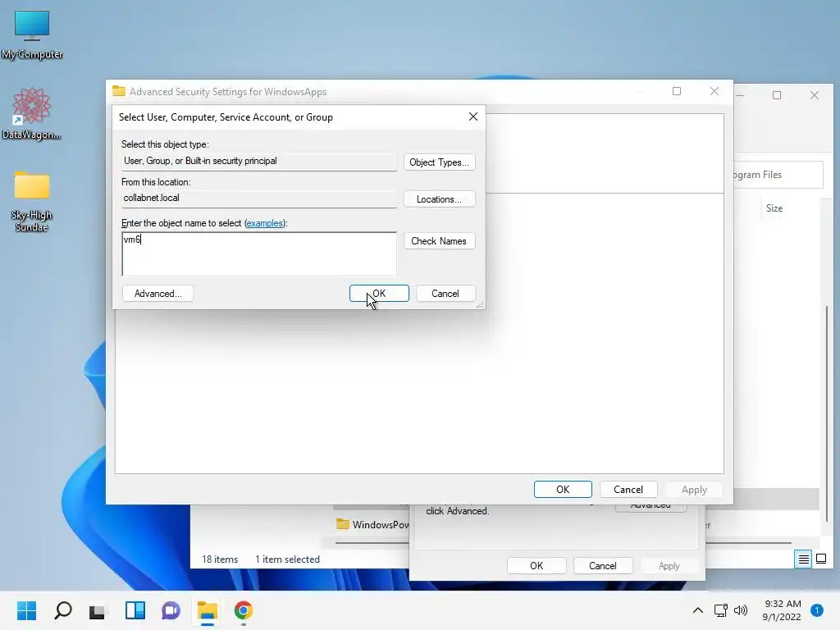Viewport: 840px width, 630px height.
Task: Click the Object Types... button
Action: click(x=440, y=162)
